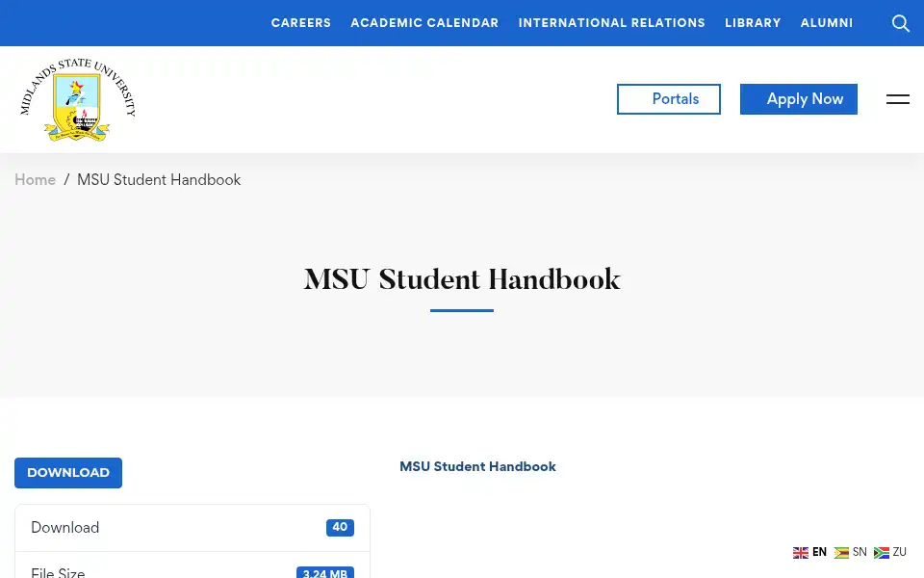Open the MSU Student Handbook blue link

(x=477, y=466)
